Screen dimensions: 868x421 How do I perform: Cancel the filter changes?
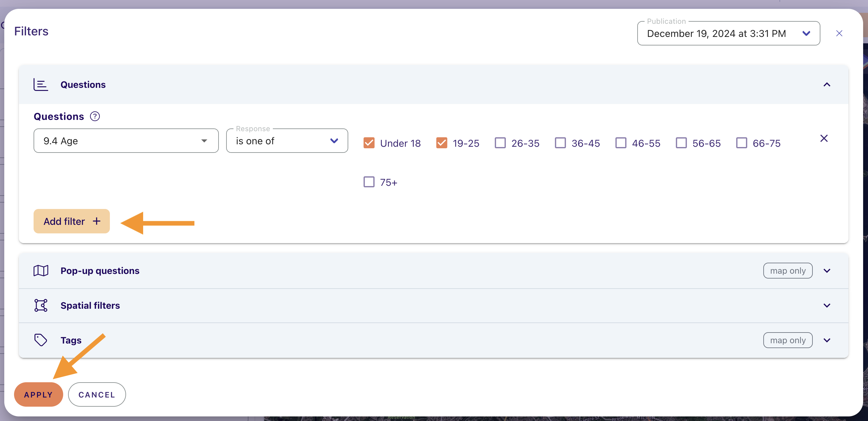pyautogui.click(x=97, y=394)
